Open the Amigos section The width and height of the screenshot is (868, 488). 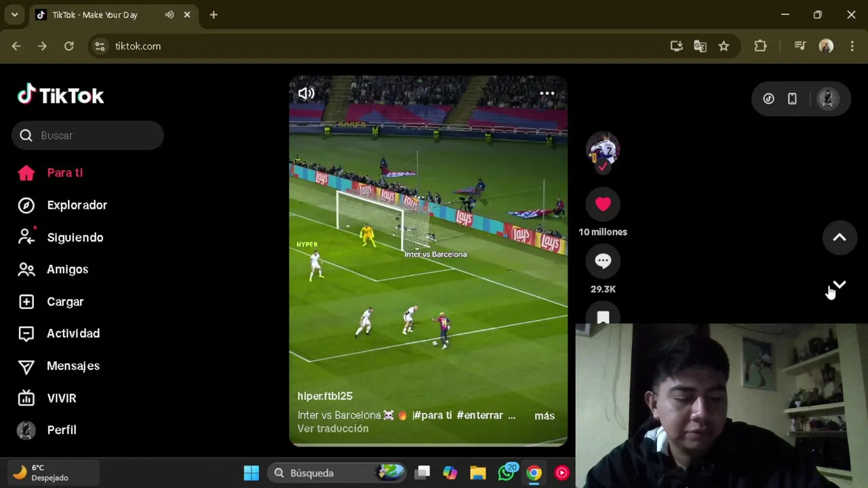(54, 270)
